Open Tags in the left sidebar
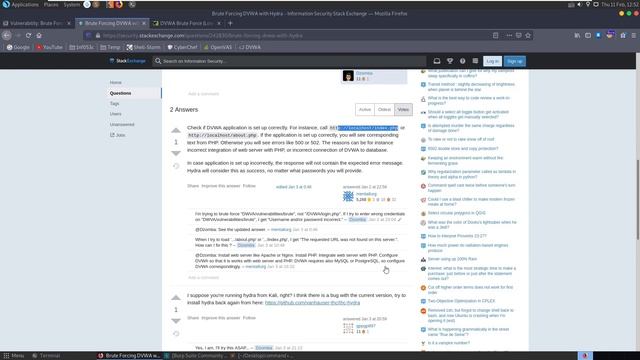Viewport: 640px width, 360px height. click(x=114, y=104)
